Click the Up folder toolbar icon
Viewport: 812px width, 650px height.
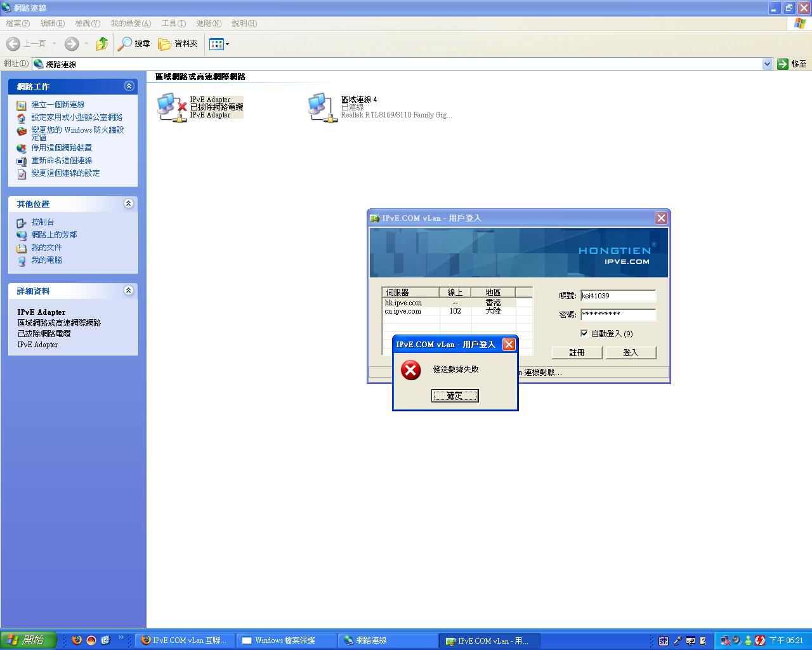[101, 44]
